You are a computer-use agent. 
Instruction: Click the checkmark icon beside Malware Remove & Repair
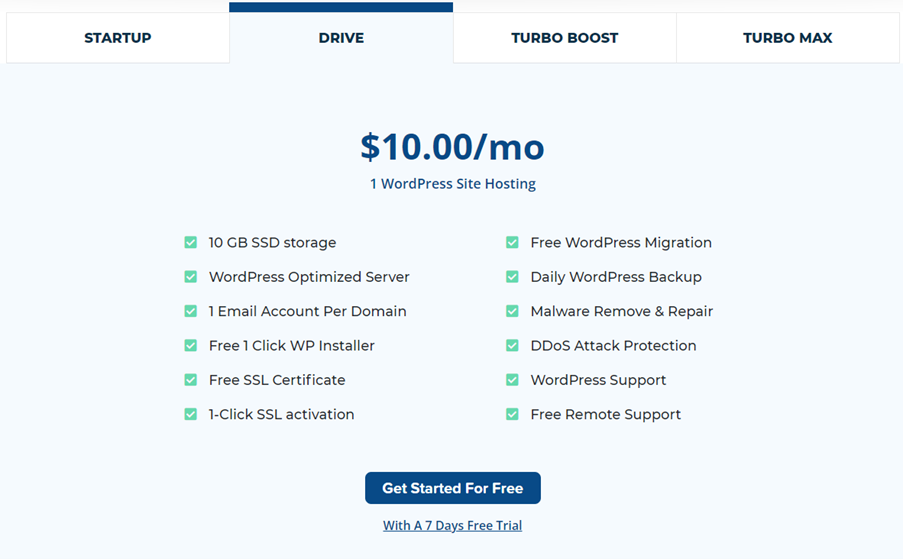(512, 311)
